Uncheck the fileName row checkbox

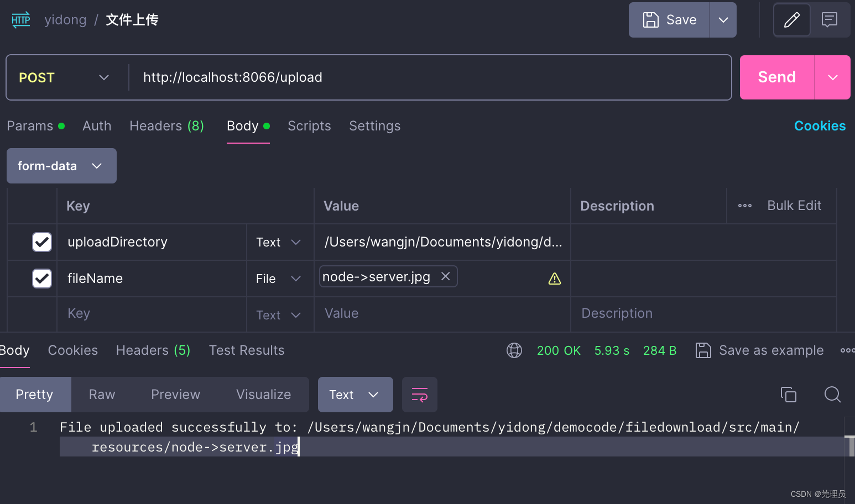point(42,279)
